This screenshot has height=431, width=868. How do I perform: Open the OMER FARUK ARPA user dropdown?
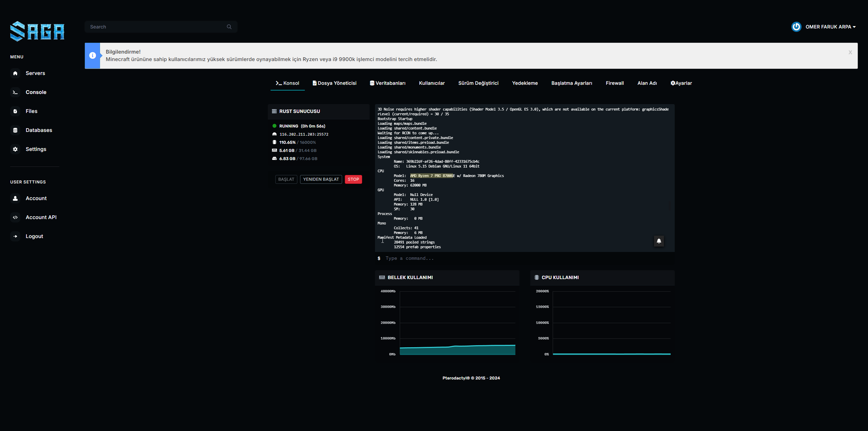pos(830,27)
